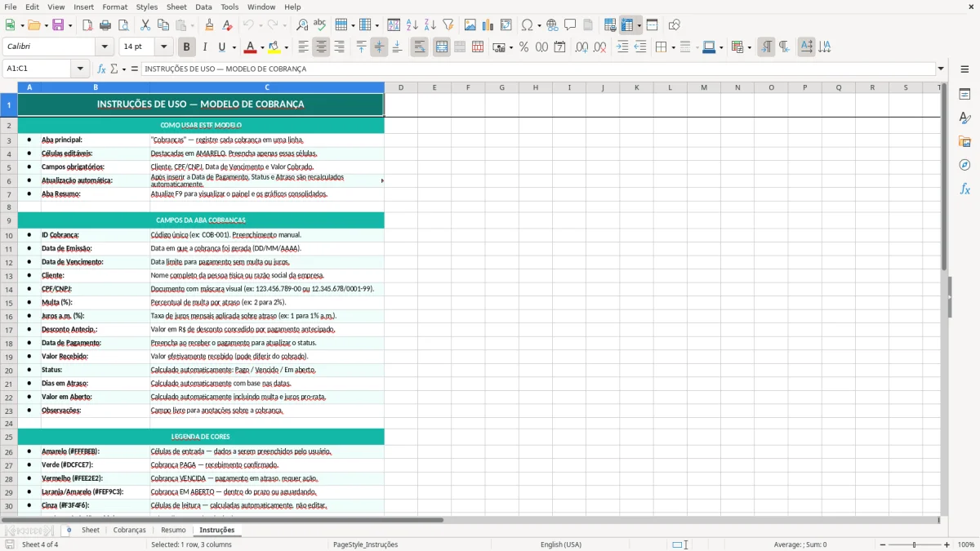This screenshot has height=551, width=980.
Task: Toggle Align Left
Action: pyautogui.click(x=303, y=47)
